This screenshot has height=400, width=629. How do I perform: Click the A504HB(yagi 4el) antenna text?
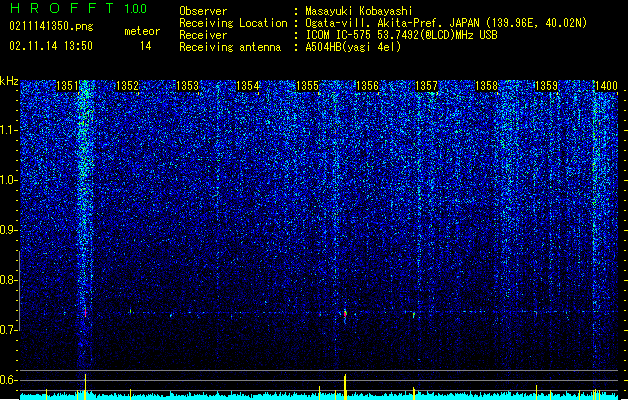tap(353, 47)
